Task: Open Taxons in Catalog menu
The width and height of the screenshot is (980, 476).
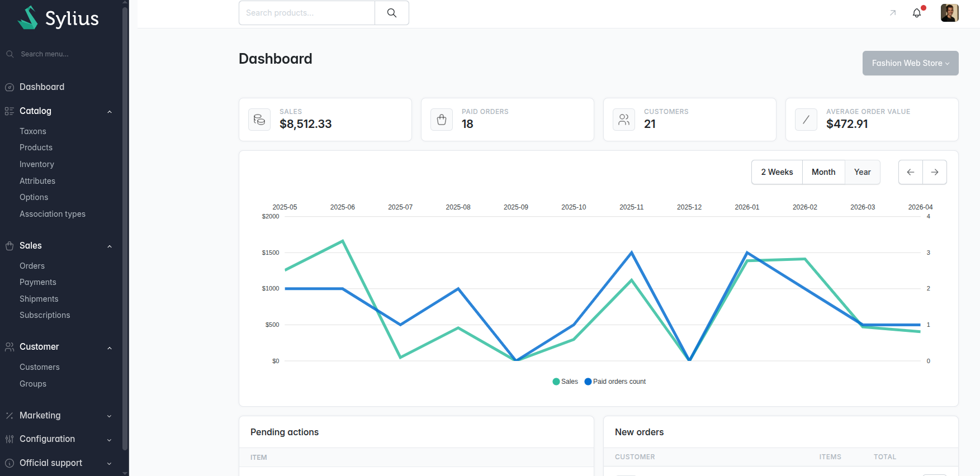Action: [x=33, y=131]
